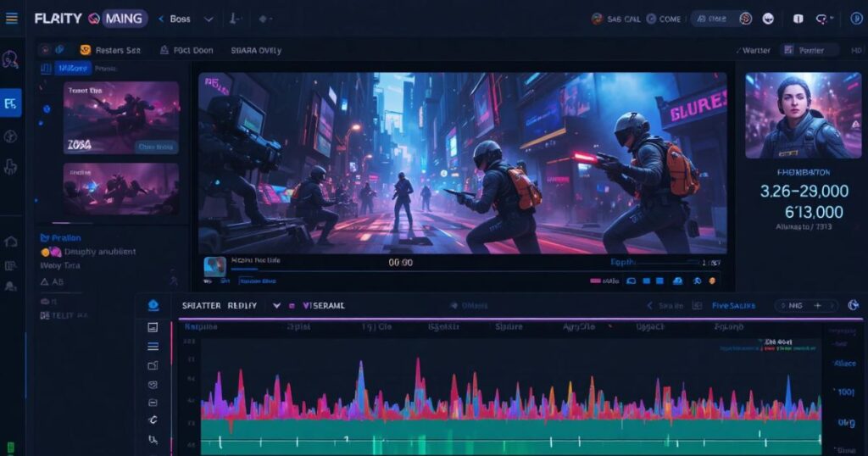The image size is (868, 456).
Task: Open the hamburger menu at top-left
Action: pyautogui.click(x=12, y=19)
